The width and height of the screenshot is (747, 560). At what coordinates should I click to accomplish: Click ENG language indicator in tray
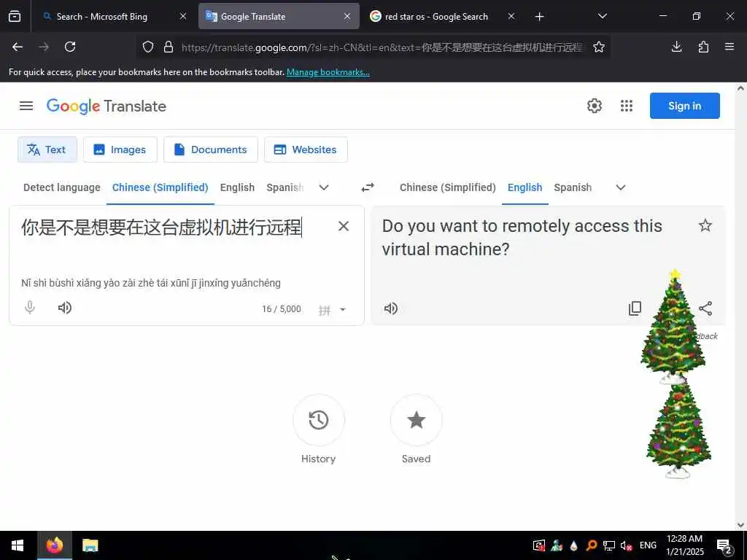tap(648, 545)
